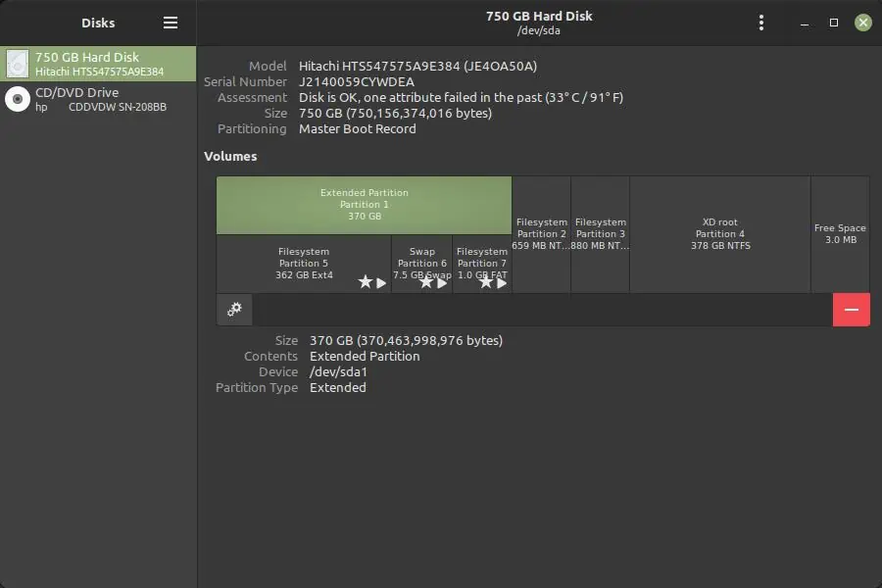Click the star icon on Partition 7
This screenshot has height=588, width=882.
tap(486, 282)
